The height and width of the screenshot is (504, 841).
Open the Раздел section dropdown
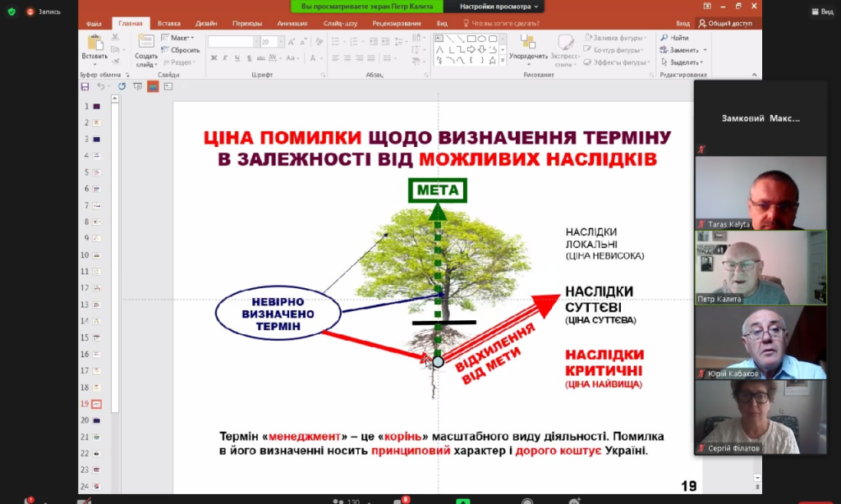(x=179, y=62)
